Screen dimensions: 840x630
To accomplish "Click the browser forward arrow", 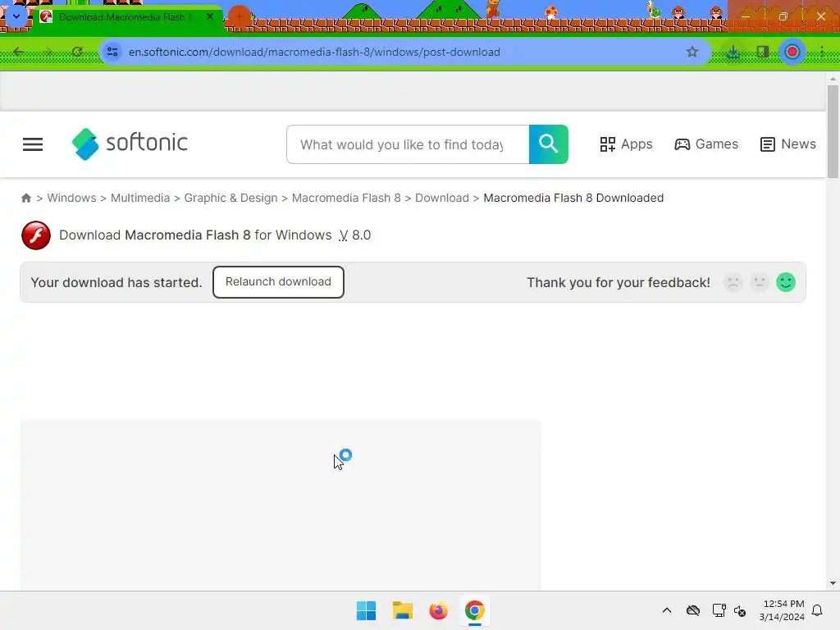I will click(48, 52).
